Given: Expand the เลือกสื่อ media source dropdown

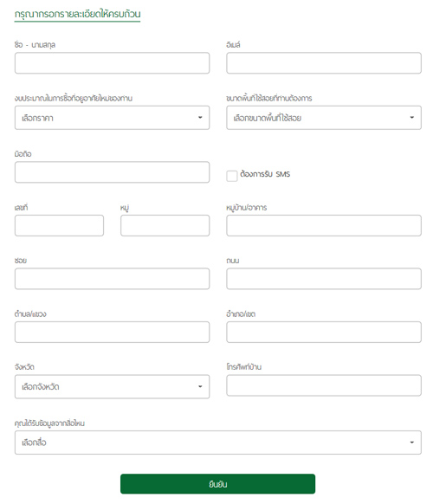Looking at the screenshot, I should tap(218, 443).
